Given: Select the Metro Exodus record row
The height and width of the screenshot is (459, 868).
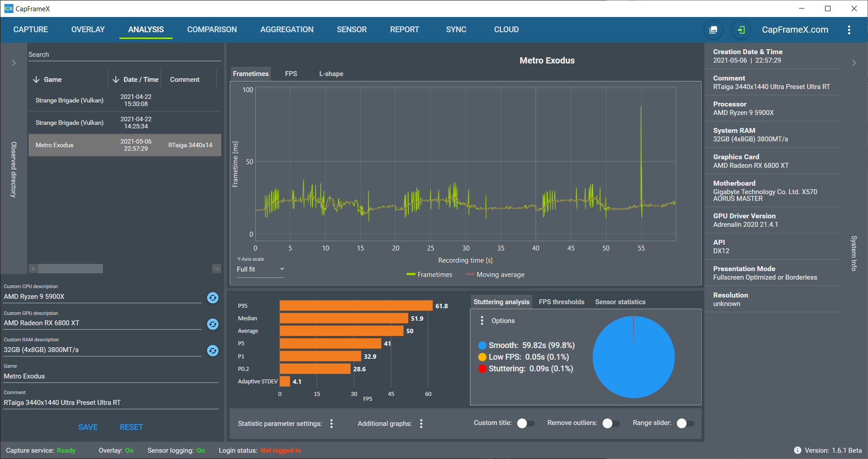Looking at the screenshot, I should (x=125, y=145).
